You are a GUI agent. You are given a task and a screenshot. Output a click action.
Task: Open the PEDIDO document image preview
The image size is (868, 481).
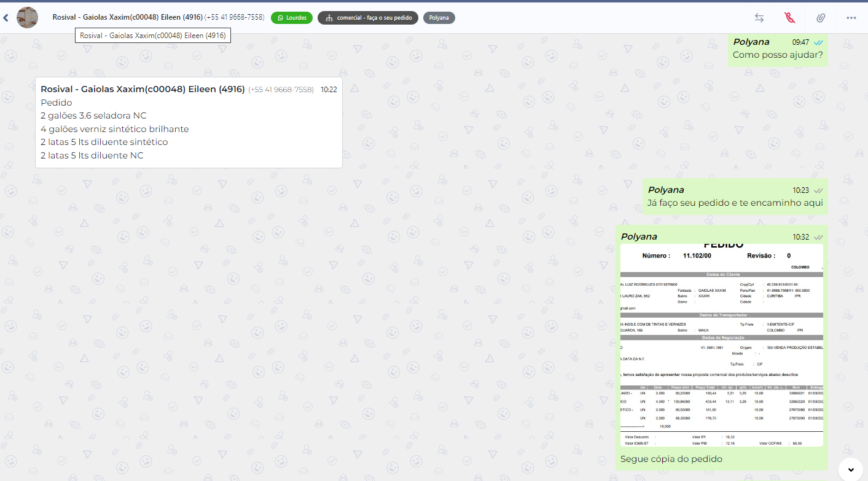(721, 345)
